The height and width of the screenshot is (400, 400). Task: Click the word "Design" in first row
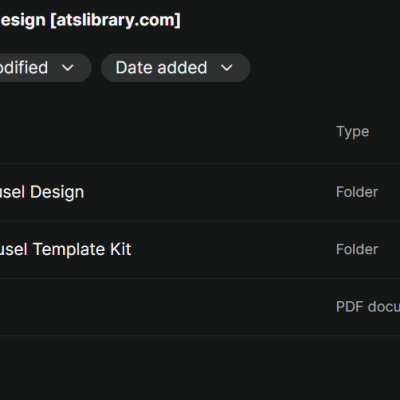click(x=57, y=192)
